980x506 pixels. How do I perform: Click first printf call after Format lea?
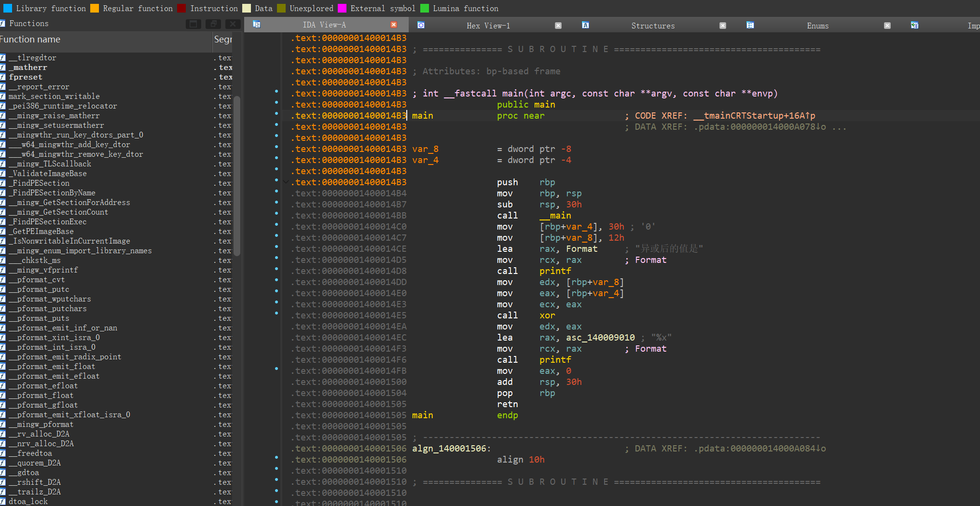tap(555, 271)
